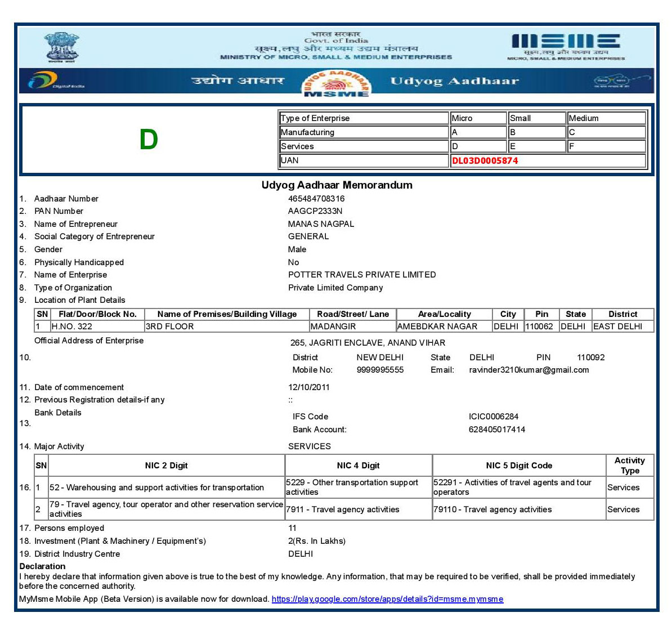This screenshot has height=635, width=672.
Task: Click the 3RD FLOOR cell
Action: [227, 327]
